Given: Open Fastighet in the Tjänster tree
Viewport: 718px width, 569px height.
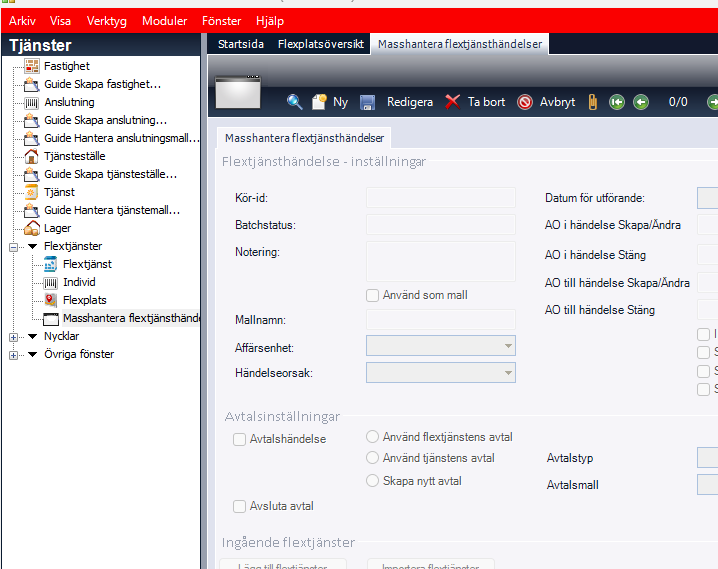Looking at the screenshot, I should tap(66, 66).
